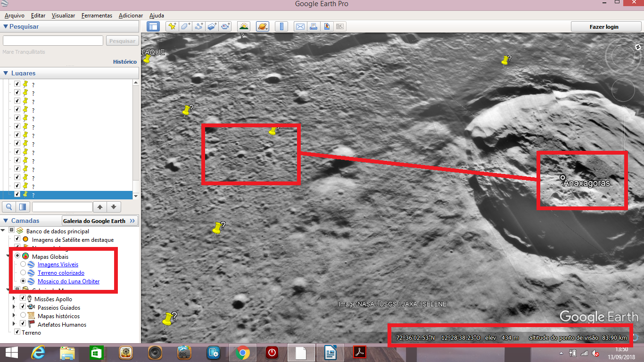
Task: Open the Ferramentas menu
Action: [97, 16]
